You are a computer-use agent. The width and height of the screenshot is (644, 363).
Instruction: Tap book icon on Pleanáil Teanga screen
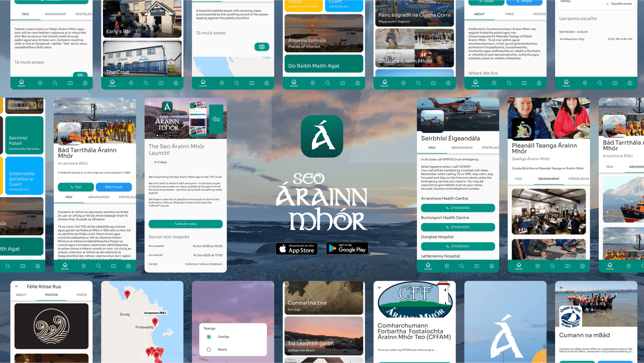pos(568,266)
